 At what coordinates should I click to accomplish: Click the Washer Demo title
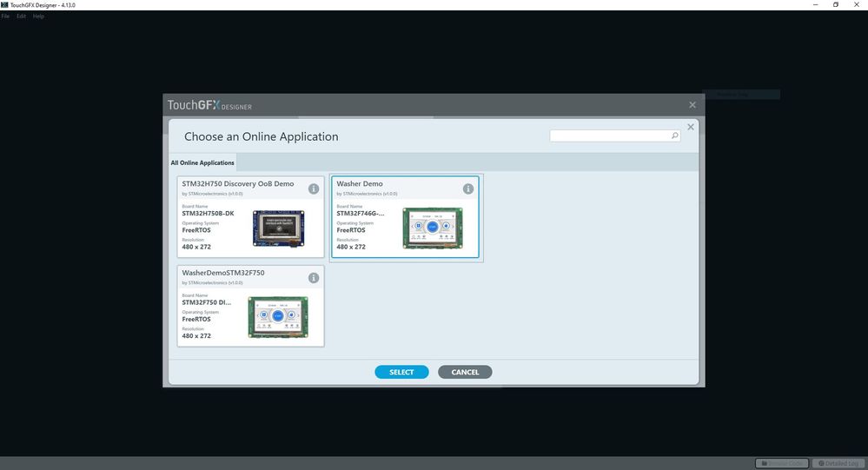click(x=359, y=184)
